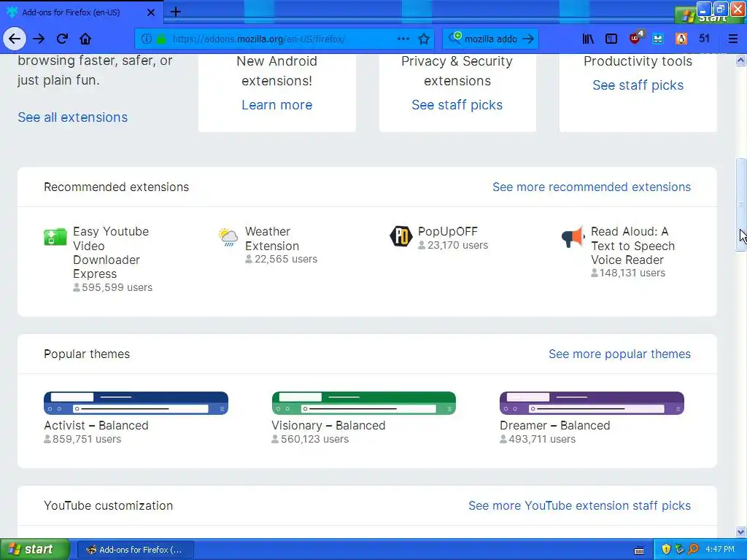The image size is (747, 560).
Task: Submit search with the arrow button
Action: click(x=528, y=39)
